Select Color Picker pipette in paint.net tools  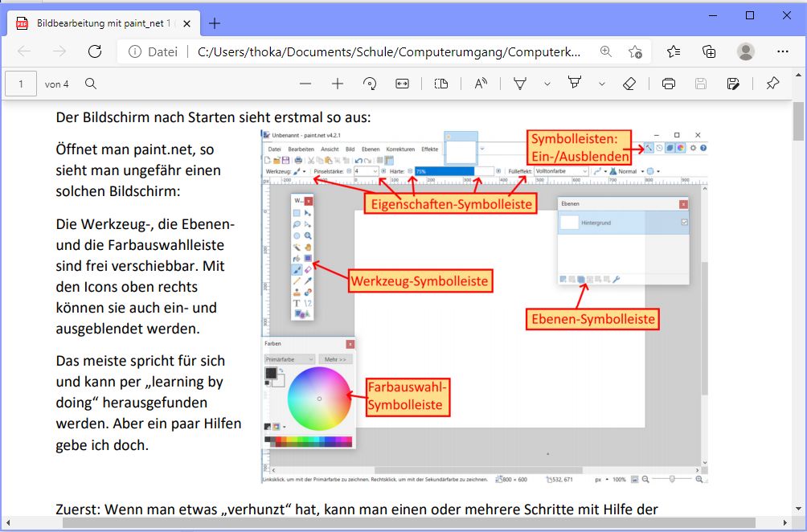pos(308,281)
